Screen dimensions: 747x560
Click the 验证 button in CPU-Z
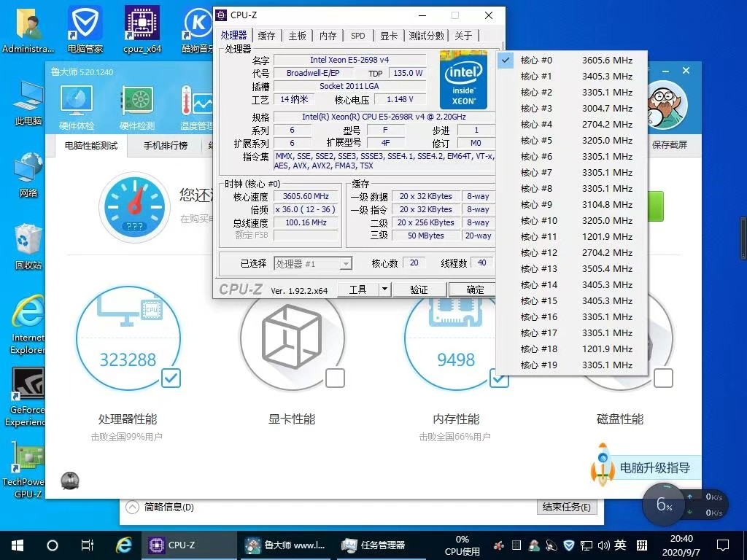[x=419, y=289]
